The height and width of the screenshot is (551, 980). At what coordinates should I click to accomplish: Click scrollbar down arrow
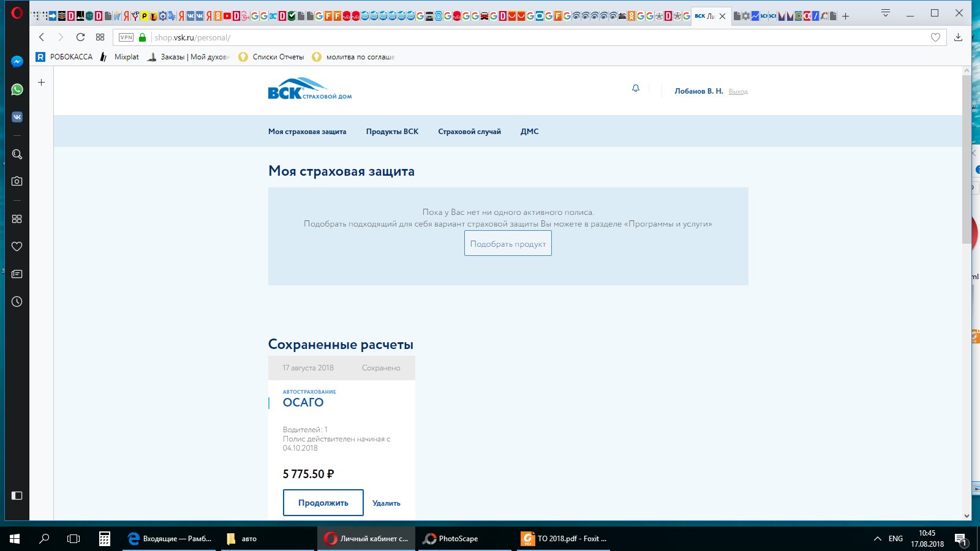tap(967, 515)
